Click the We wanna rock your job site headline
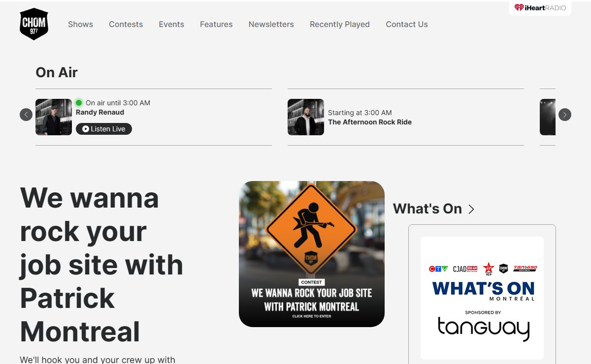Viewport: 591px width, 364px height. 101,265
